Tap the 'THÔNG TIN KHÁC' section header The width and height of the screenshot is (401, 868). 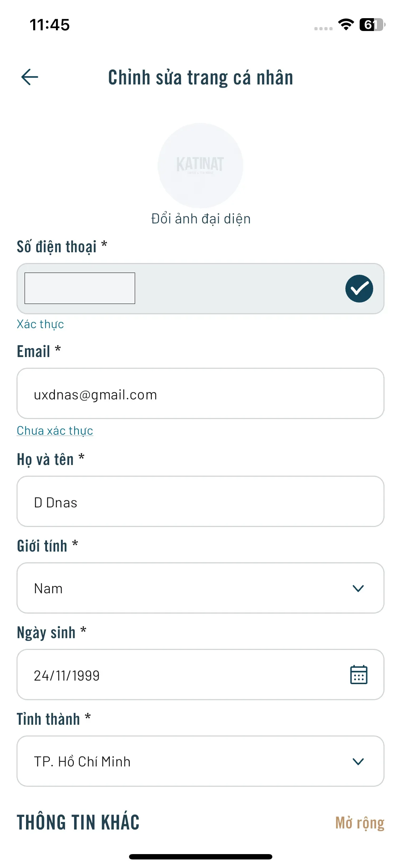click(78, 823)
